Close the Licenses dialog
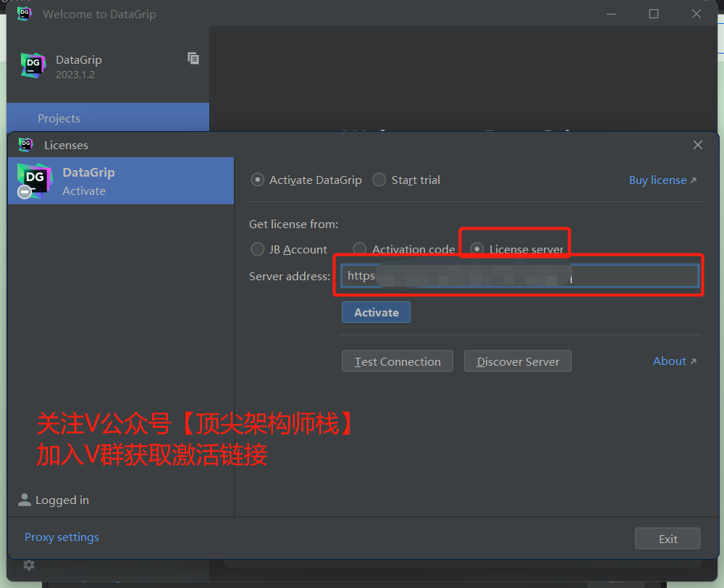Viewport: 724px width, 588px height. pyautogui.click(x=698, y=145)
